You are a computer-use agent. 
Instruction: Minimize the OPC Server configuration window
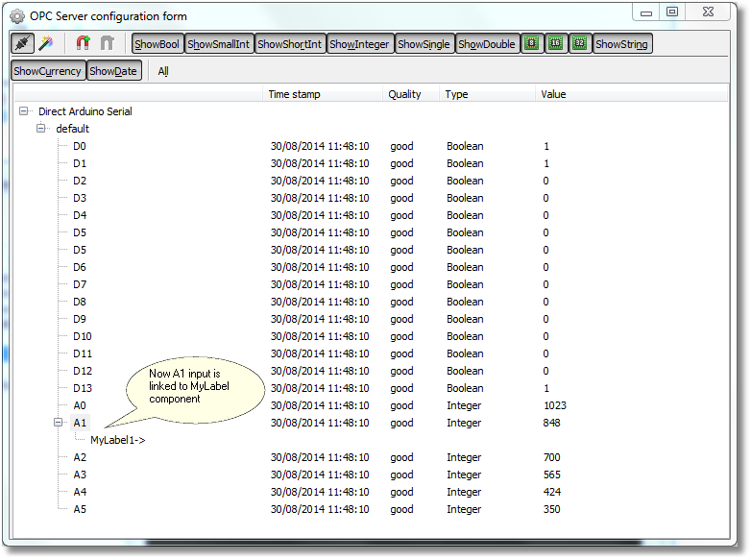(646, 12)
